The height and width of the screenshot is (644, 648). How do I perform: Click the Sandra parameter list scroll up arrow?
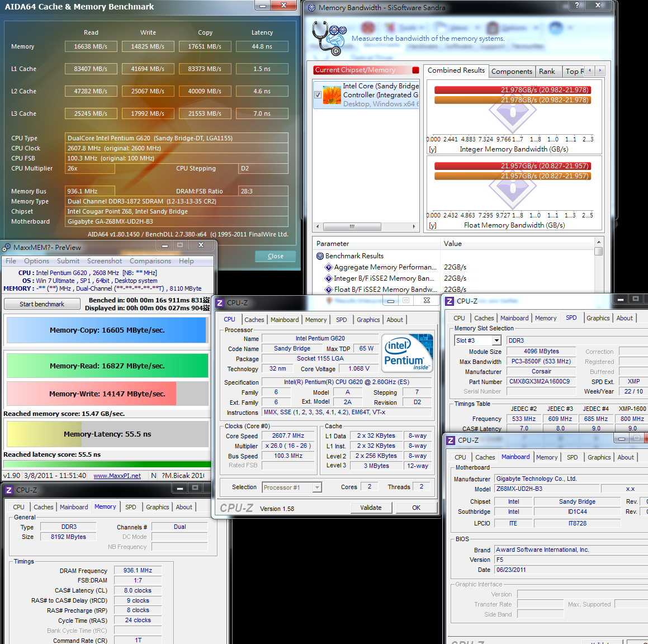[598, 241]
